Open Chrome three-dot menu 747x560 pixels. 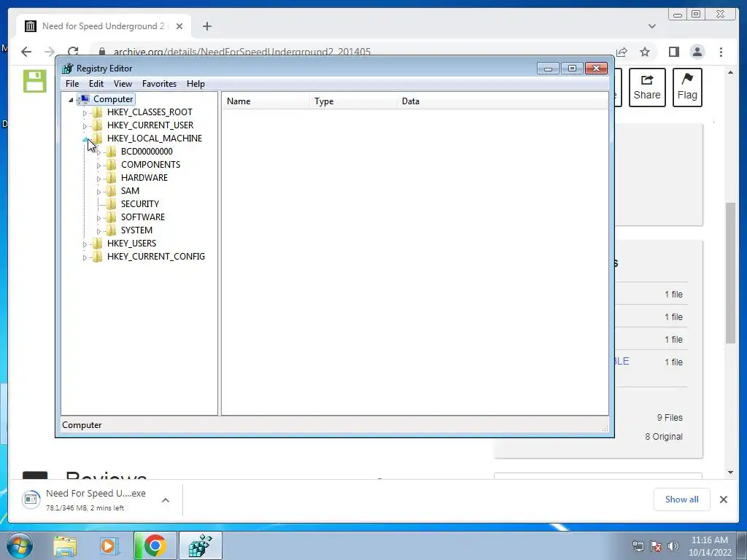(721, 52)
